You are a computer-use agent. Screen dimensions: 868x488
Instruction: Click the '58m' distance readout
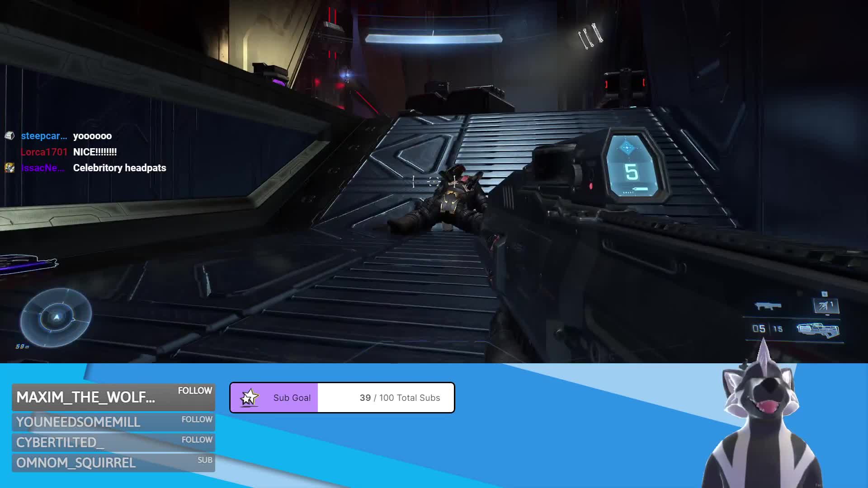pyautogui.click(x=22, y=347)
